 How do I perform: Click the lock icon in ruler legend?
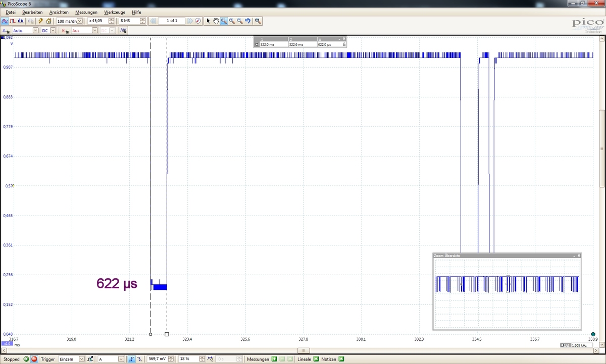(344, 44)
